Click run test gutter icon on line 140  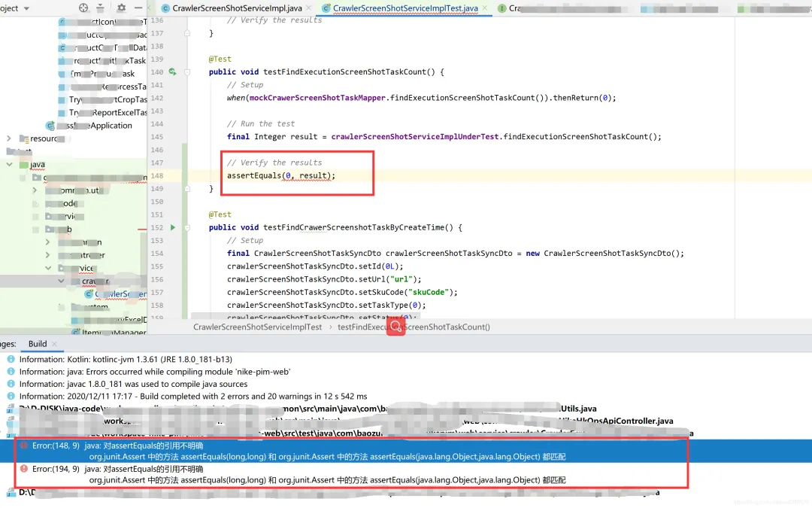pos(172,71)
